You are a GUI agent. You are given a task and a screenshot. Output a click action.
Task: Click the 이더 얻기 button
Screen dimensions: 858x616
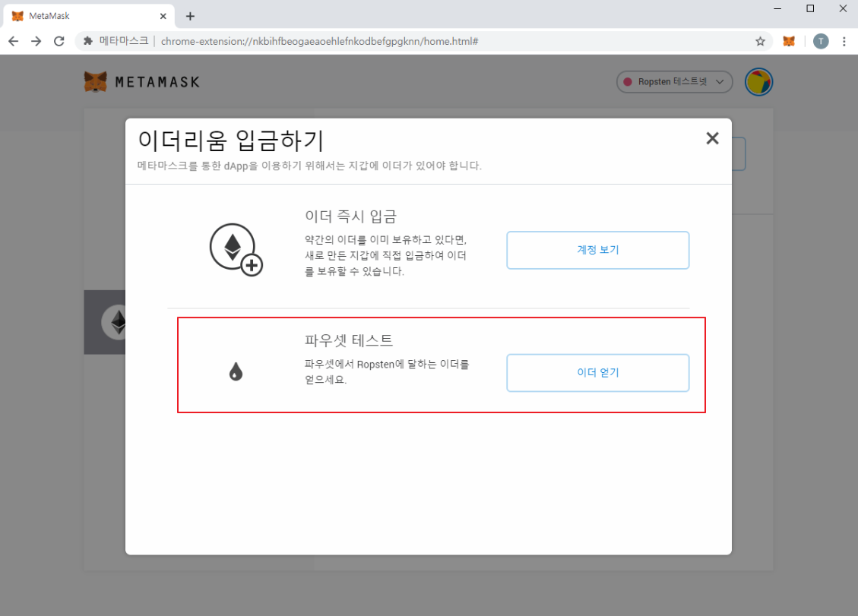(597, 372)
